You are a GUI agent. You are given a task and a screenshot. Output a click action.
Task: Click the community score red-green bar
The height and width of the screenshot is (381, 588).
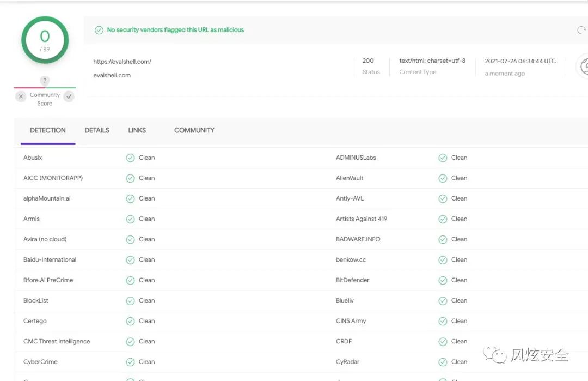45,88
